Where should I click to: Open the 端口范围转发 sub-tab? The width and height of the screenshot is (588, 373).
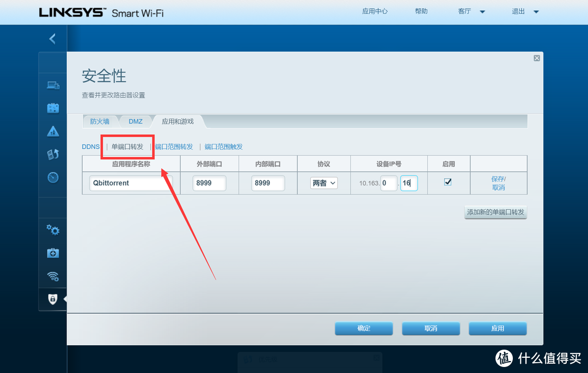(174, 147)
